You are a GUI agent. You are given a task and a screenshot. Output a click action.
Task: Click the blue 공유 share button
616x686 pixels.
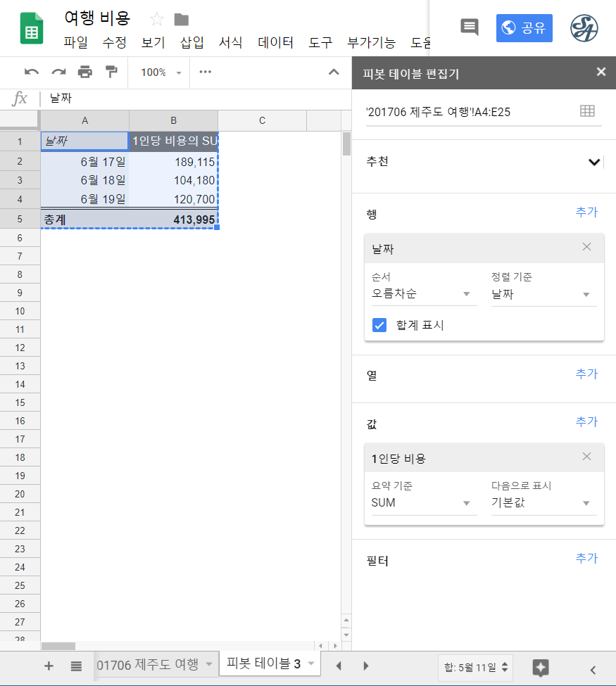pos(524,28)
